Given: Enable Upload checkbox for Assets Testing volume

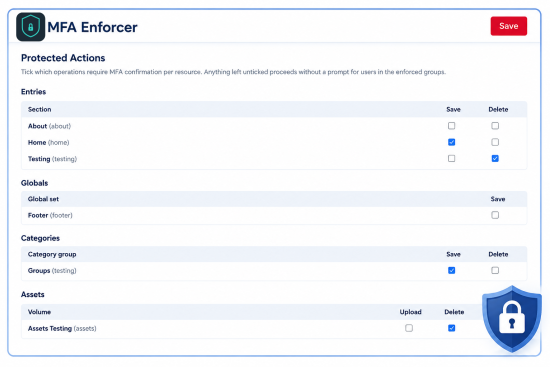Looking at the screenshot, I should click(409, 328).
